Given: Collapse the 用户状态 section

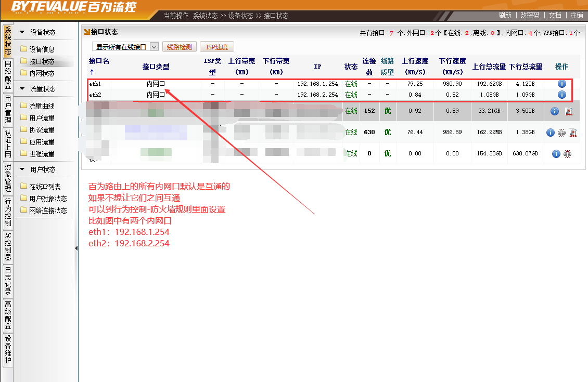Looking at the screenshot, I should point(22,169).
